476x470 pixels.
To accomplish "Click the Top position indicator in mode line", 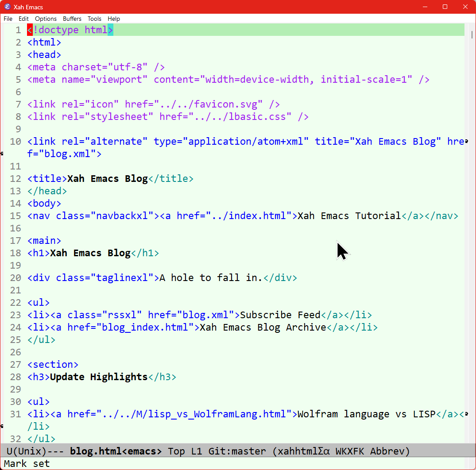I will point(176,451).
